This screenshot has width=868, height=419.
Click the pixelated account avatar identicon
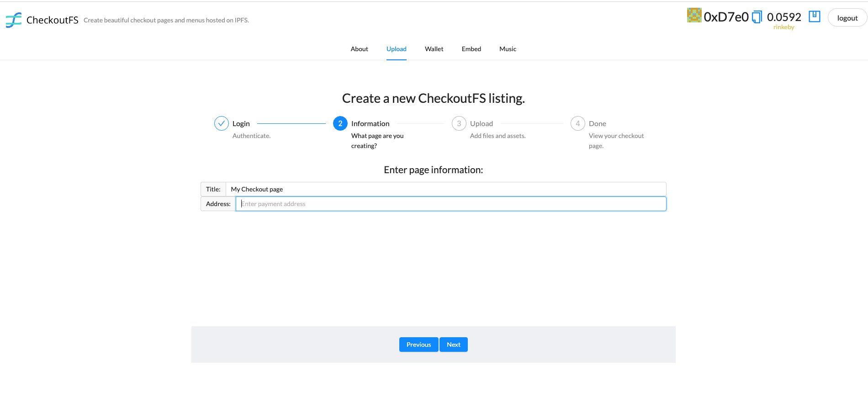pos(694,15)
